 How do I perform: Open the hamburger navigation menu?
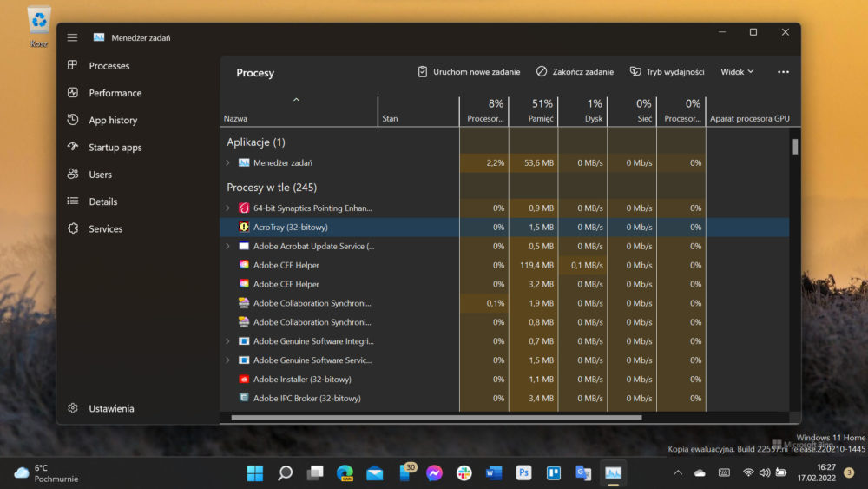(73, 37)
